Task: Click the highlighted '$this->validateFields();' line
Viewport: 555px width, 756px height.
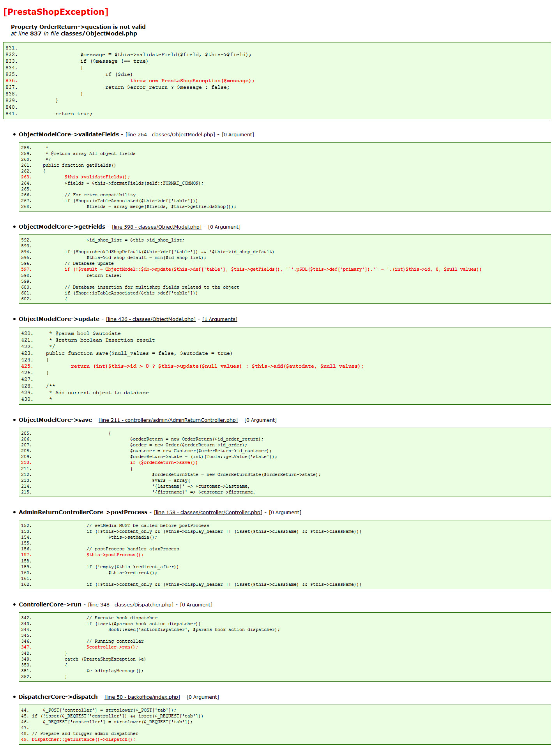Action: tap(97, 177)
